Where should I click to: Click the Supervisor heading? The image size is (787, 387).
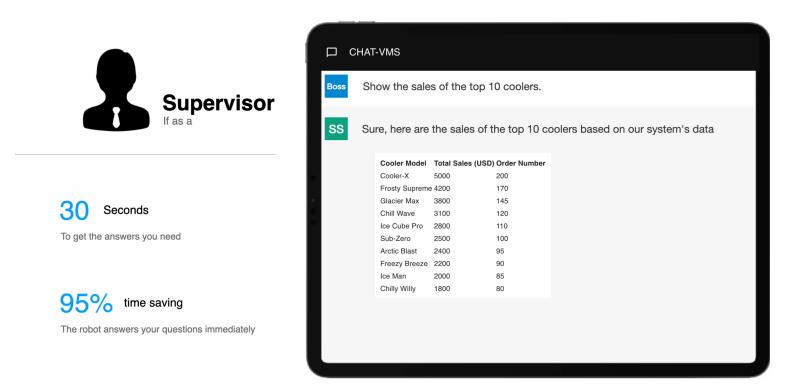pyautogui.click(x=218, y=103)
